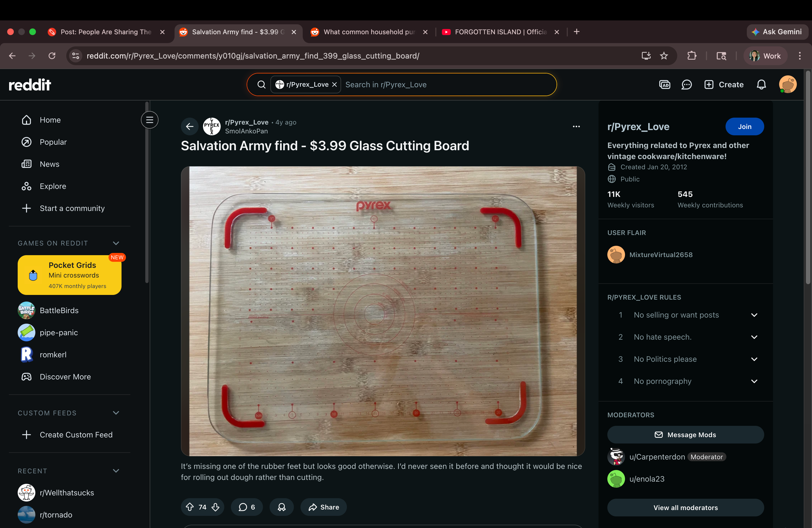The height and width of the screenshot is (528, 812).
Task: Bookmark this page with the star
Action: (664, 56)
